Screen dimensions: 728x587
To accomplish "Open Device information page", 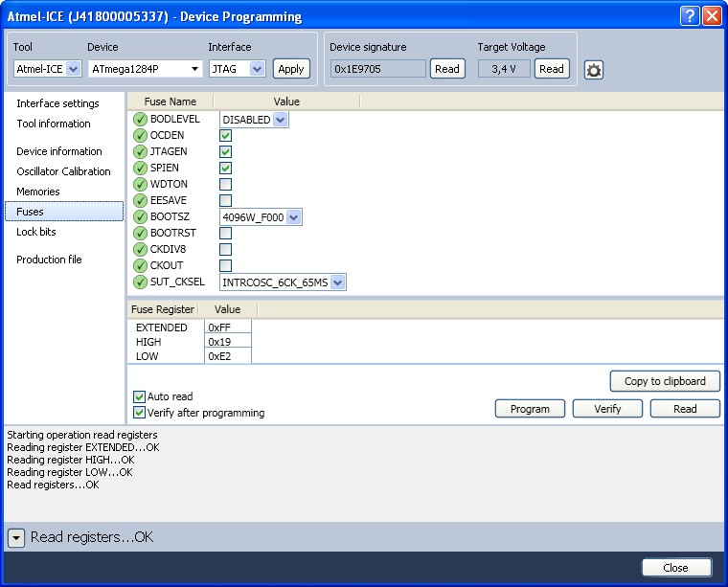I will coord(59,151).
